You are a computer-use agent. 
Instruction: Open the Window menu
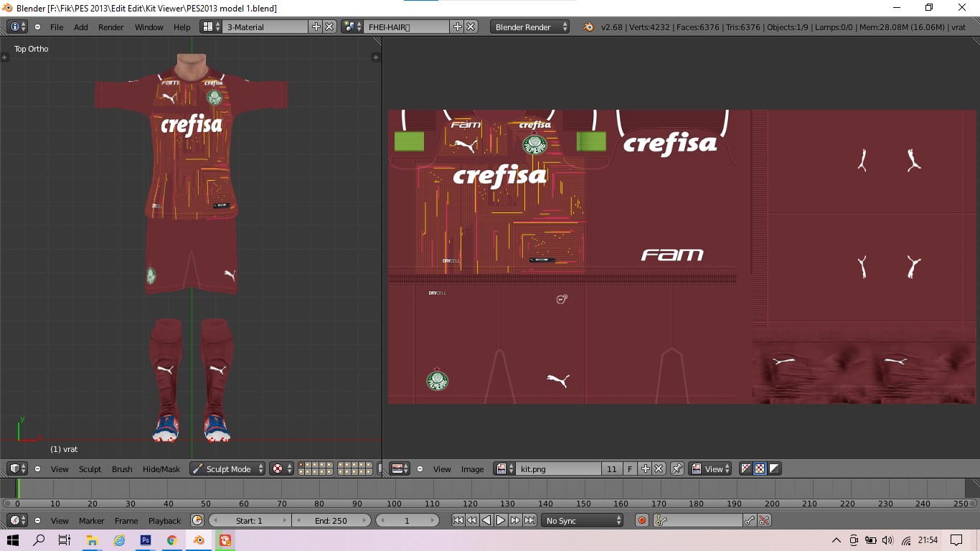(x=149, y=27)
